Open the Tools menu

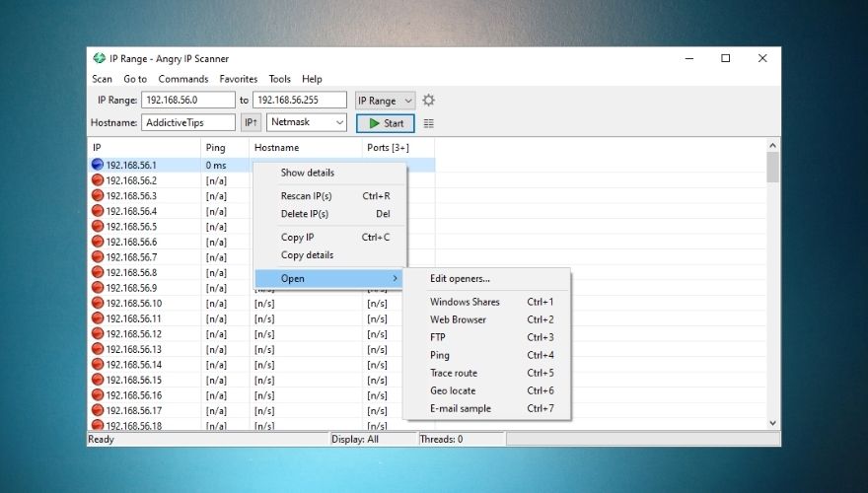279,79
